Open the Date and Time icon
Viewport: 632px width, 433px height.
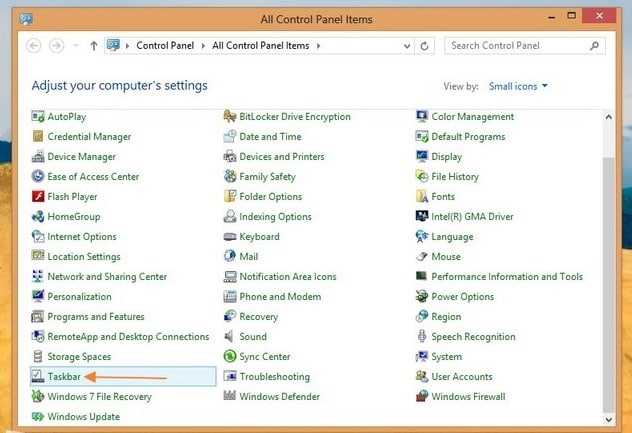click(230, 137)
